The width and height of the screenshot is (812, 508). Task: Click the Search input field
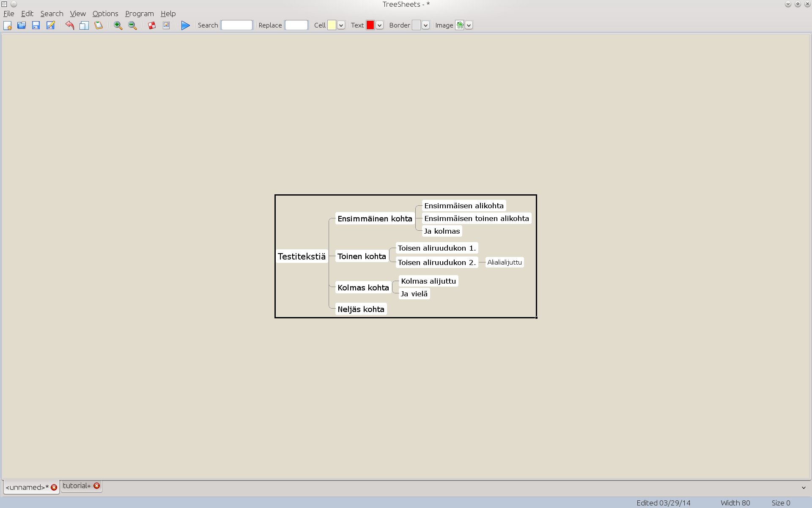(237, 25)
